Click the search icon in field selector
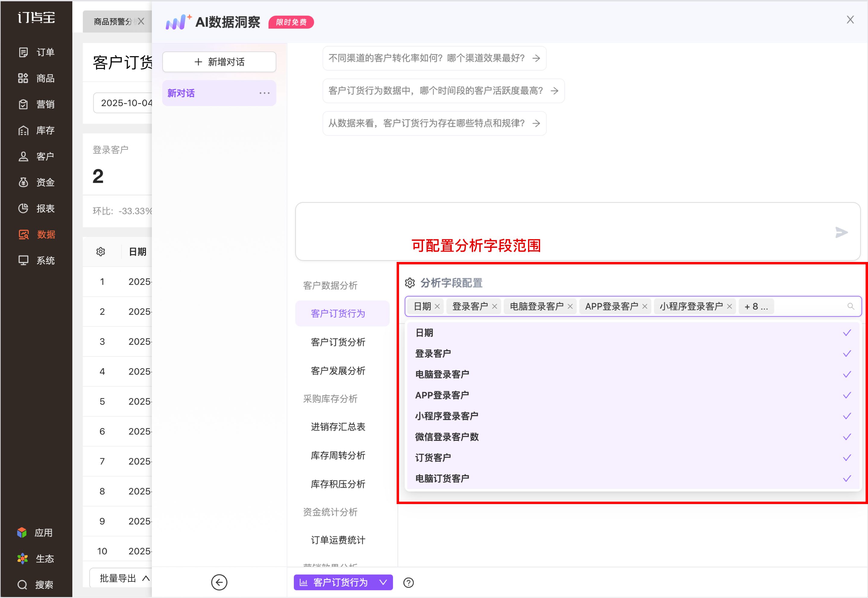 [x=851, y=307]
